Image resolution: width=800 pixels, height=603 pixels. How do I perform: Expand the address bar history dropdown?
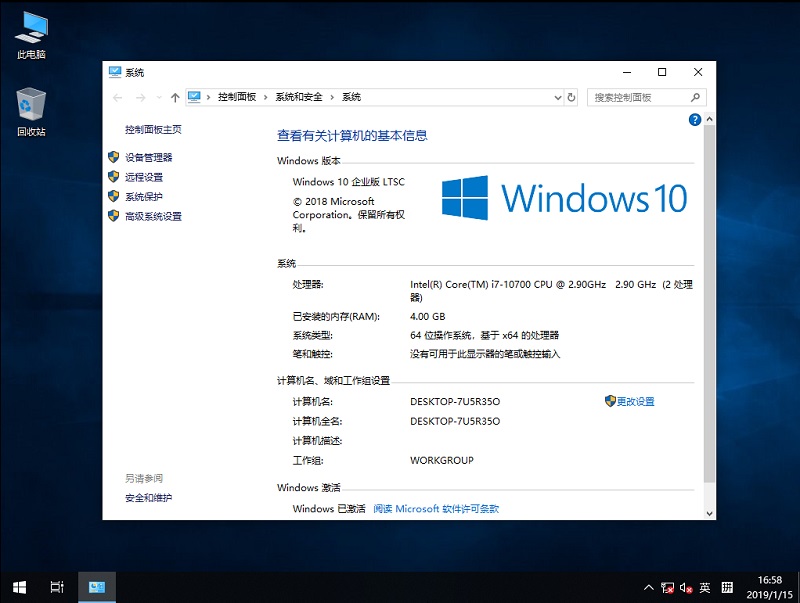click(x=558, y=97)
